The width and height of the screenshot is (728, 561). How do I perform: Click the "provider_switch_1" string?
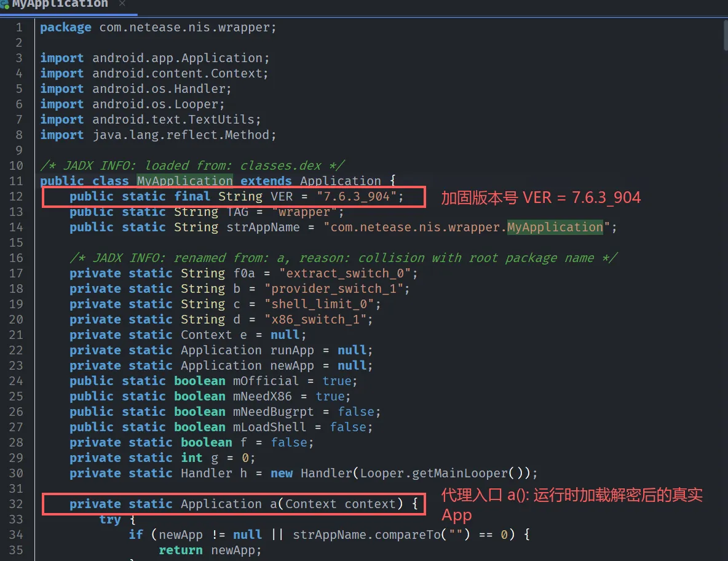click(x=334, y=288)
